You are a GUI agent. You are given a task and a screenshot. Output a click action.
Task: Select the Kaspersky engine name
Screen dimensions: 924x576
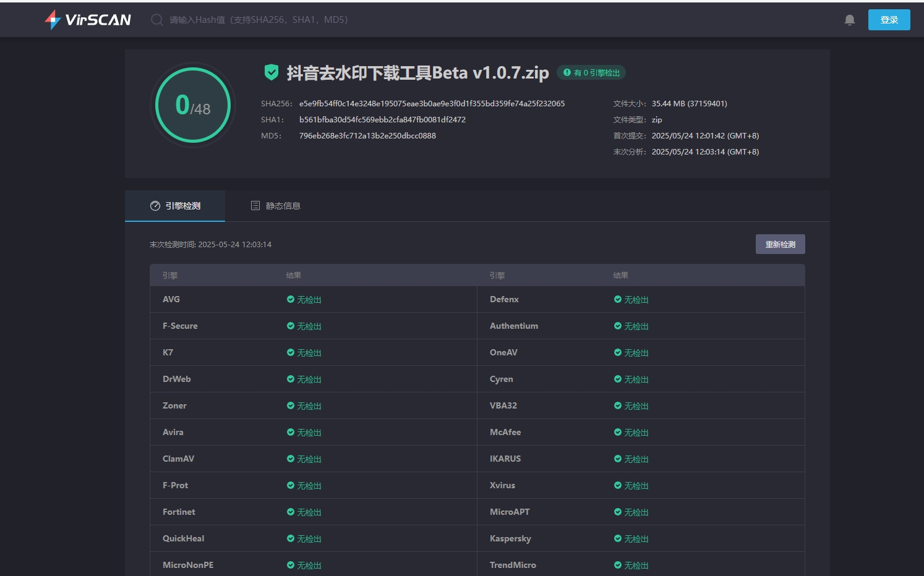[x=510, y=538]
